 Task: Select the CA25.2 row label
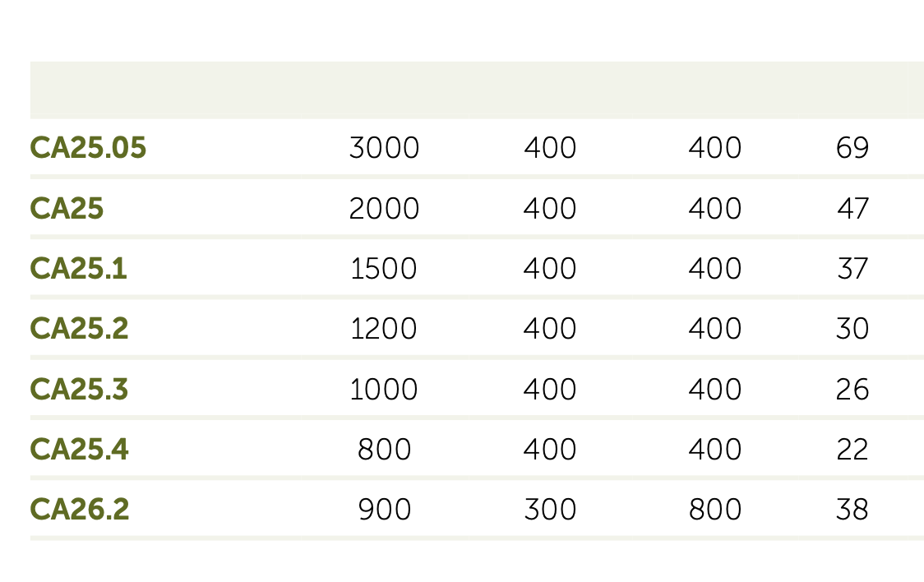(x=80, y=329)
